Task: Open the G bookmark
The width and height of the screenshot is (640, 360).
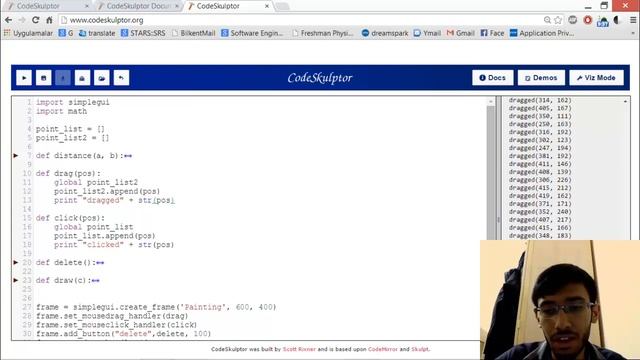Action: coord(66,33)
